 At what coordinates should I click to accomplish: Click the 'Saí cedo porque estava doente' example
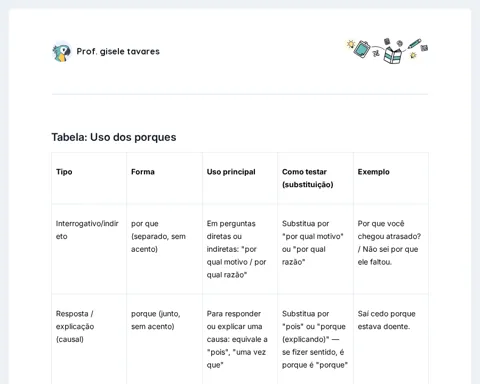coord(387,320)
